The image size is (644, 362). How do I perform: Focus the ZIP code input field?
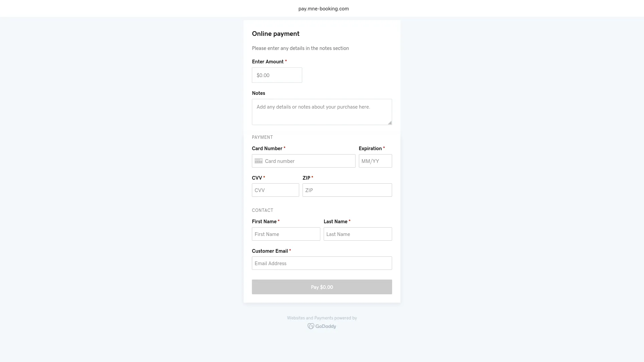click(x=347, y=190)
